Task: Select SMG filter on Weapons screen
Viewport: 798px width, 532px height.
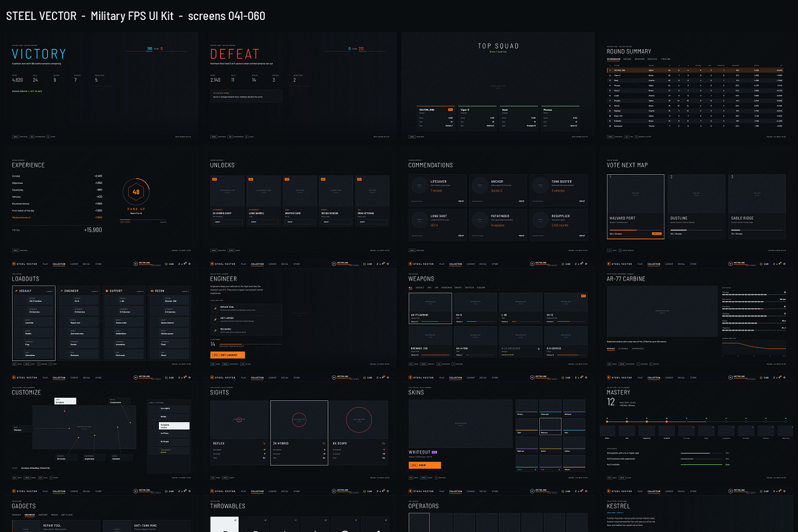Action: coord(429,287)
